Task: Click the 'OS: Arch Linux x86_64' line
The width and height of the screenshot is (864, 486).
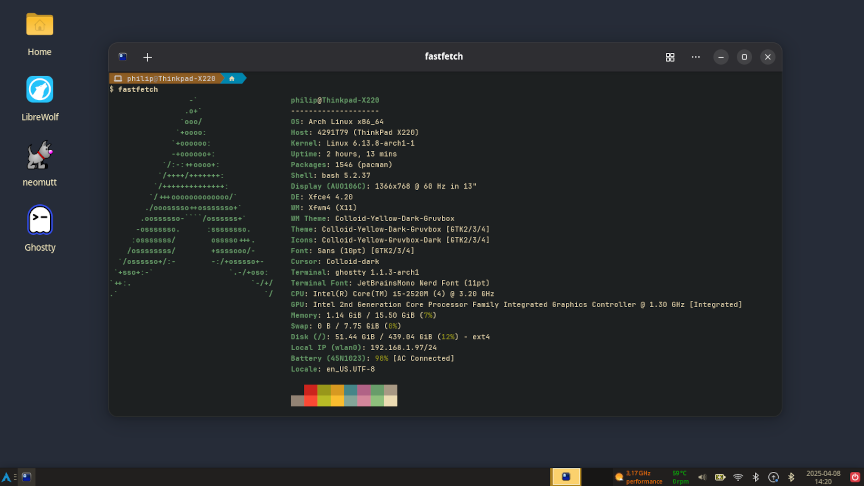Action: pyautogui.click(x=337, y=122)
